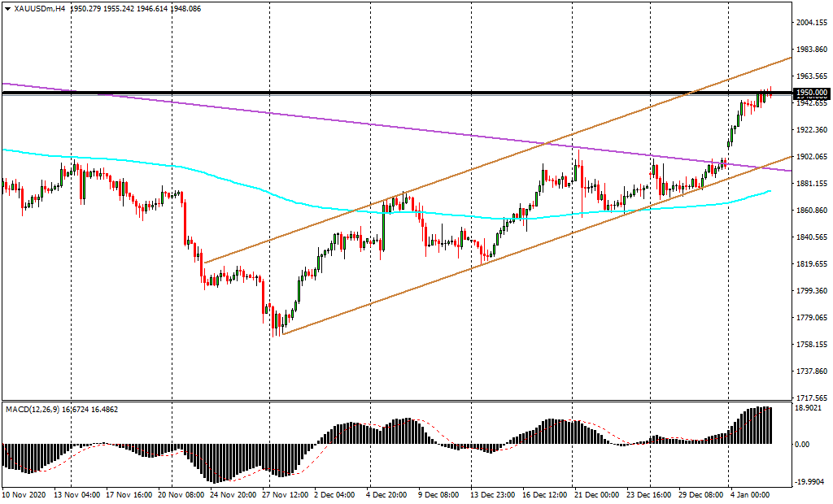Click the 2 Dec 04:00 date label
The image size is (833, 504).
(333, 493)
